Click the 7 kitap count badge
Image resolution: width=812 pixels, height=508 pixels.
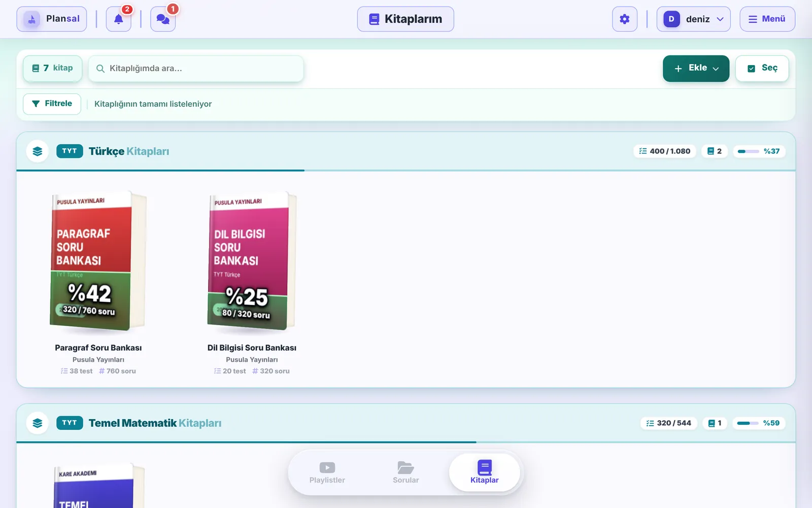tap(52, 68)
